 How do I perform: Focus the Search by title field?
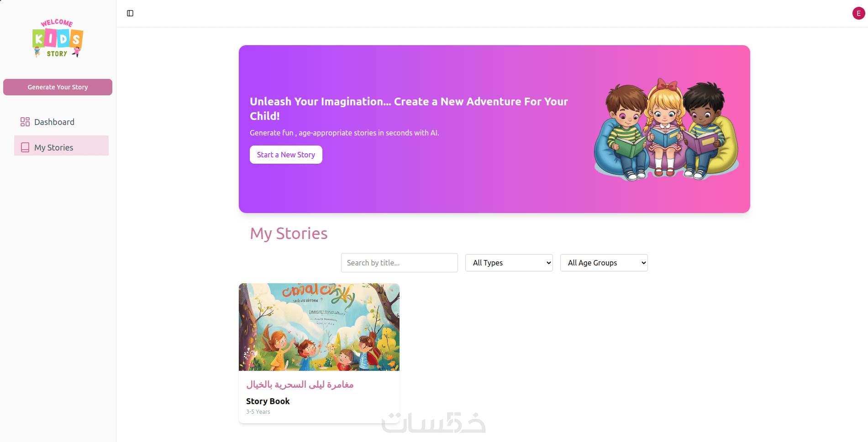[399, 263]
